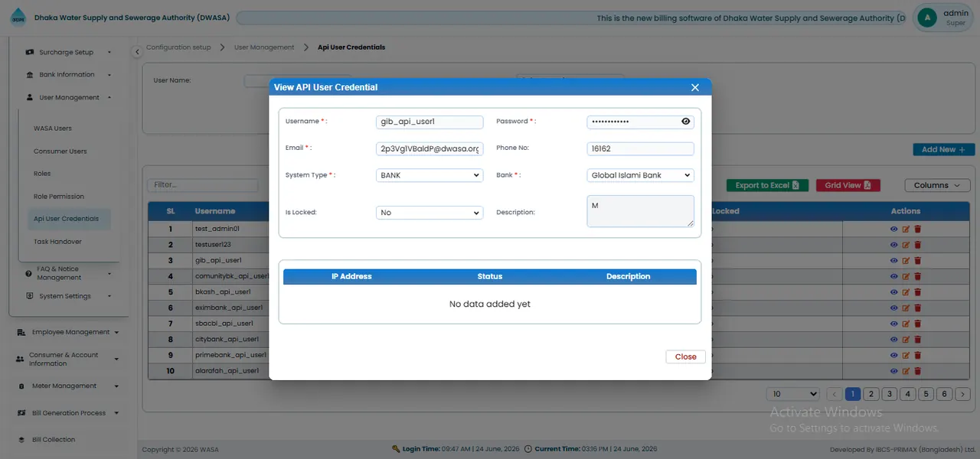Viewport: 980px width, 459px height.
Task: Close the View API User Credential dialog with X
Action: 695,87
